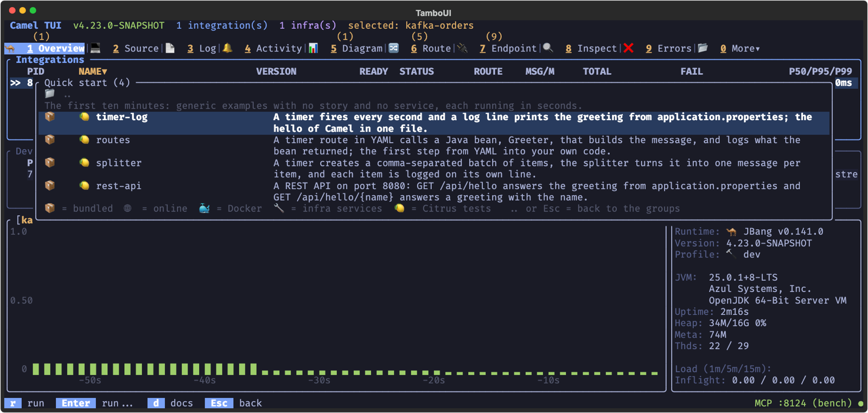Click the Thds '22 / 29' value
This screenshot has width=868, height=413.
pos(729,346)
